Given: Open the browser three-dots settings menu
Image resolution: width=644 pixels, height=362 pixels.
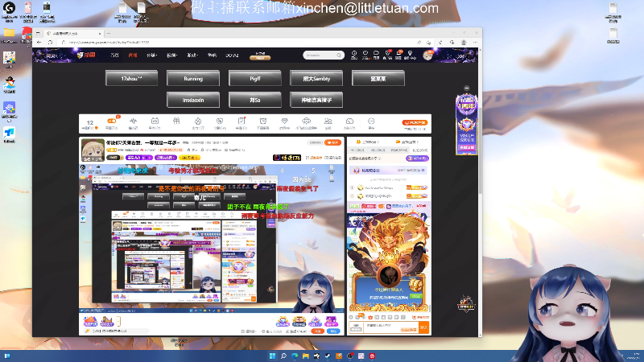Looking at the screenshot, I should [475, 43].
